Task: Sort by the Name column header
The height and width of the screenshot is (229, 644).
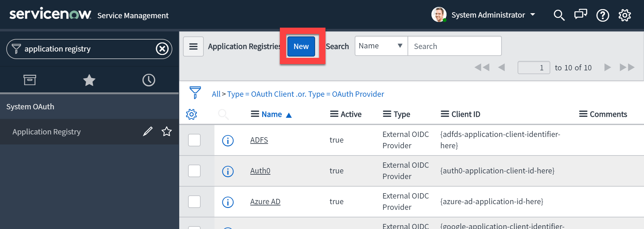Action: [272, 114]
